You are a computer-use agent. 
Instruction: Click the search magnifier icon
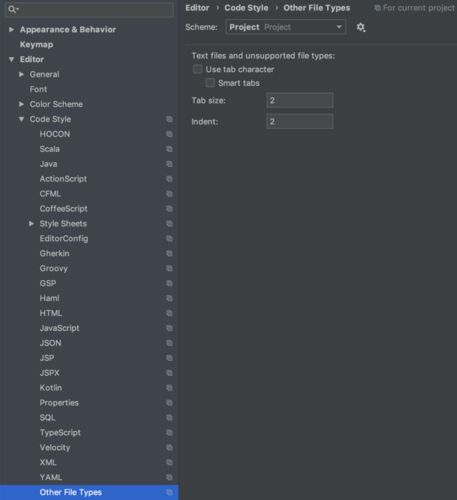12,9
